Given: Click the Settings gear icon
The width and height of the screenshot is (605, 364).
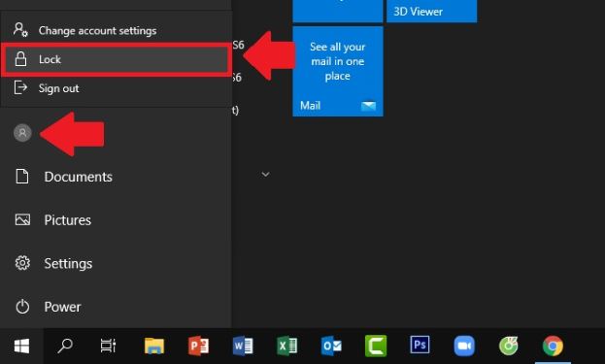Looking at the screenshot, I should pos(22,263).
